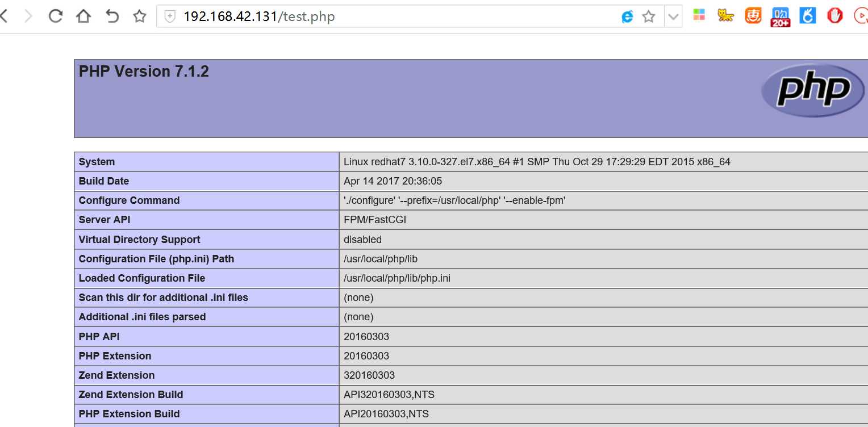Reload the page with the refresh icon
Image resolution: width=868 pixels, height=427 pixels.
55,16
